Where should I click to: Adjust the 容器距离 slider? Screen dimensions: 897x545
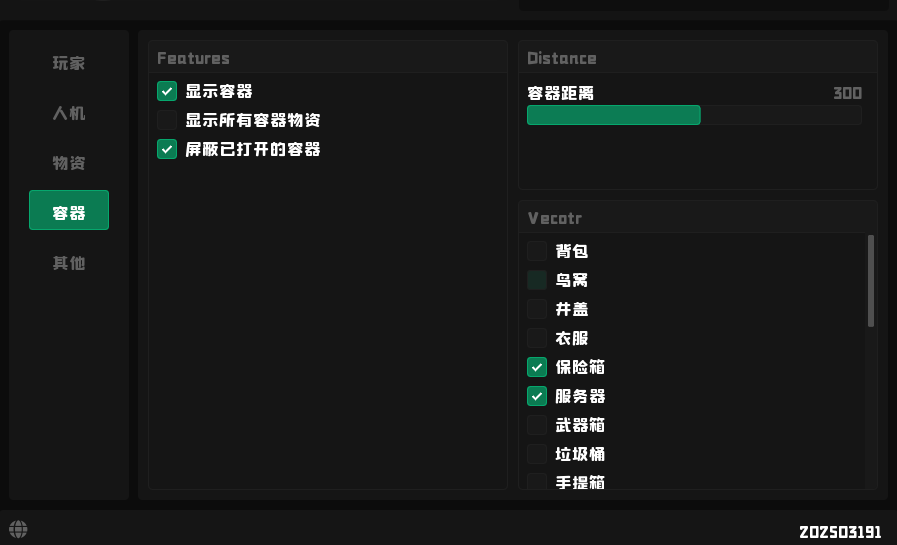click(x=694, y=115)
